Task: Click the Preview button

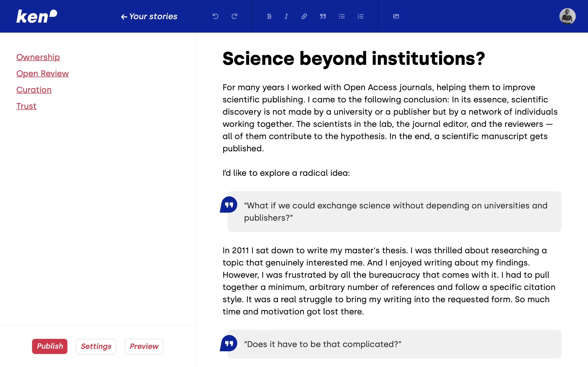Action: pos(144,346)
